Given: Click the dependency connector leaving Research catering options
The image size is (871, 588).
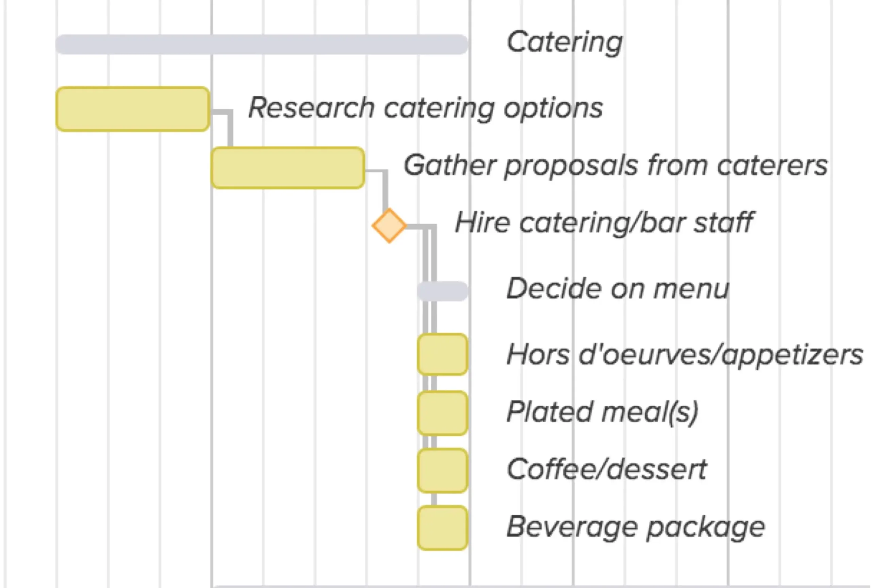Looking at the screenshot, I should [230, 127].
